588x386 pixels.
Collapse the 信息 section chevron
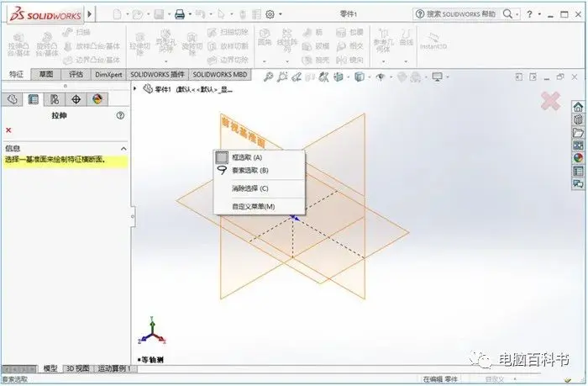pos(123,149)
